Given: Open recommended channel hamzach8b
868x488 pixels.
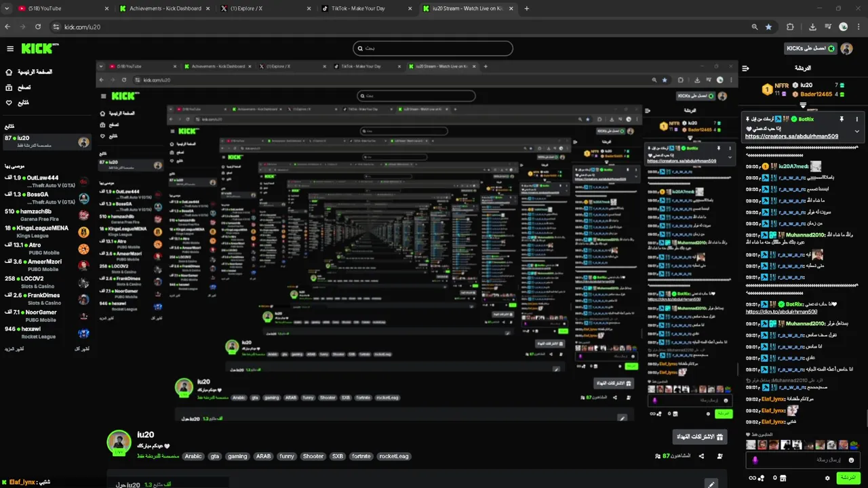Looking at the screenshot, I should [46, 215].
